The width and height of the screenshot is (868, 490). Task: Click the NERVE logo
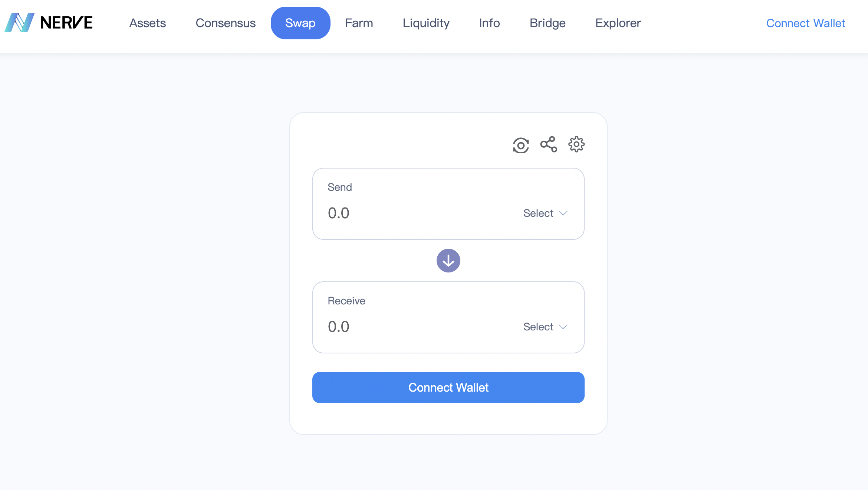click(49, 23)
